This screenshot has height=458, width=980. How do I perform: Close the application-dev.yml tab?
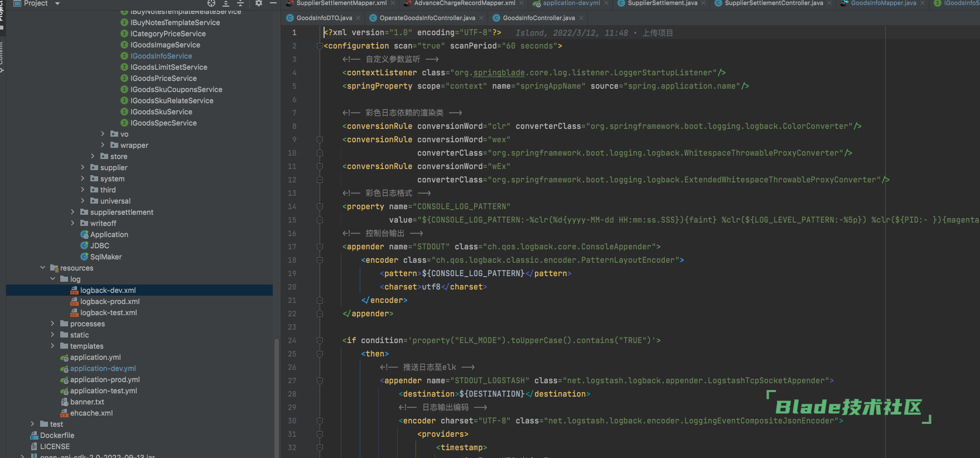pos(606,3)
